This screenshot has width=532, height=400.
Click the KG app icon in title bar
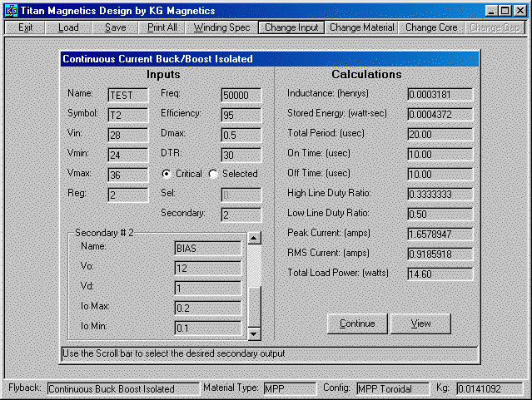[x=11, y=11]
